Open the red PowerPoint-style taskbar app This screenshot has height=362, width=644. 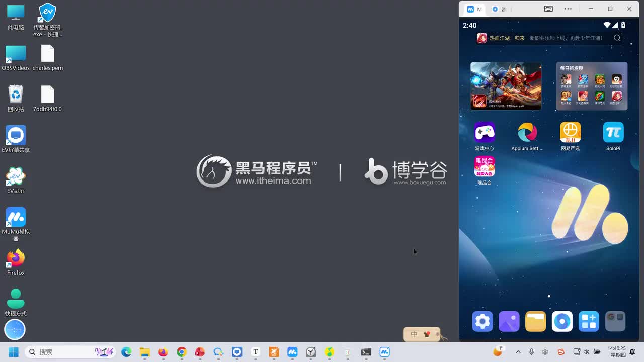click(x=200, y=352)
